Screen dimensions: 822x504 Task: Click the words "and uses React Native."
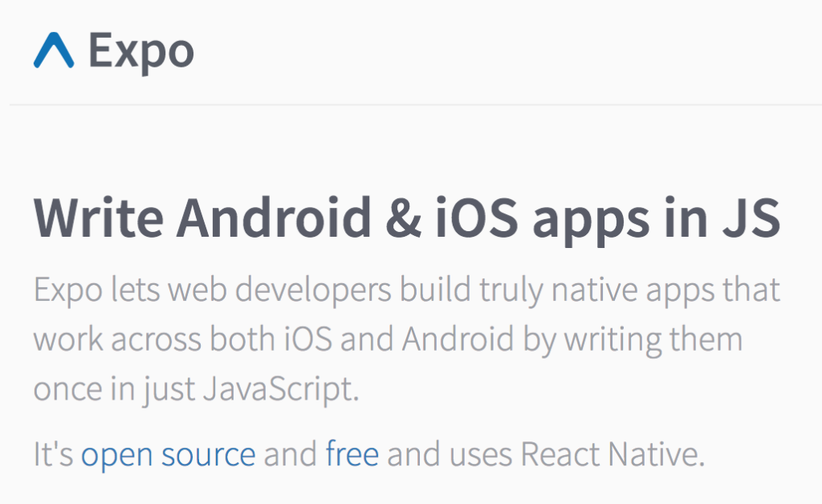click(x=546, y=453)
